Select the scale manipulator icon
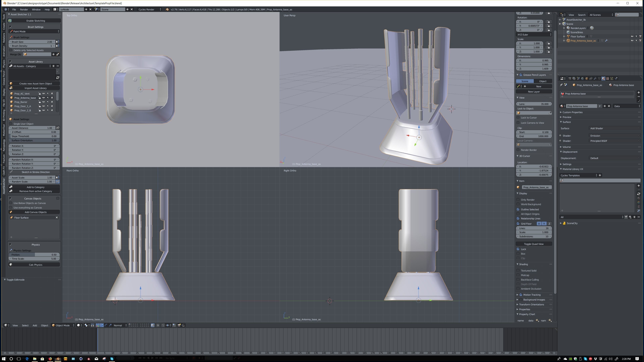 click(110, 325)
